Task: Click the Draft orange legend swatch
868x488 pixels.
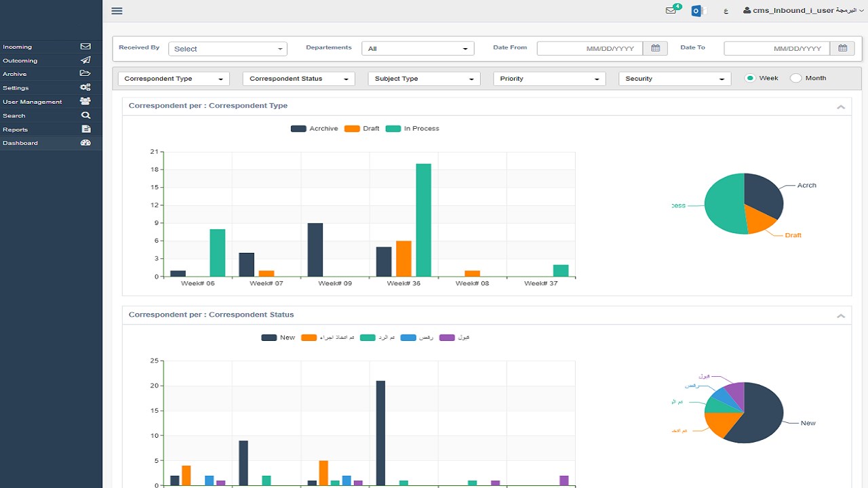Action: click(x=352, y=129)
